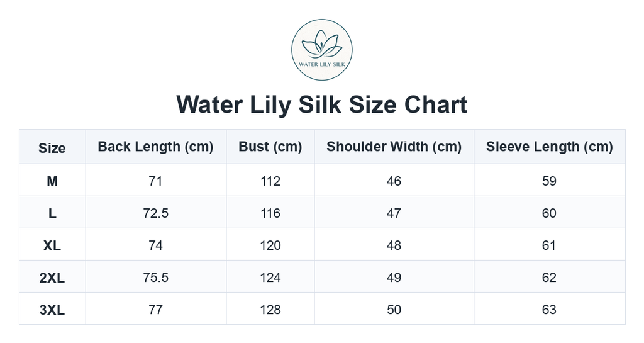Click the 75.5 back length cell

(x=156, y=278)
